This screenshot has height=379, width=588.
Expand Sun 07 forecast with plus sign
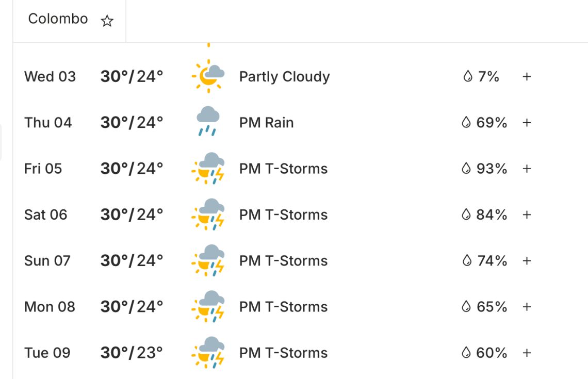527,261
